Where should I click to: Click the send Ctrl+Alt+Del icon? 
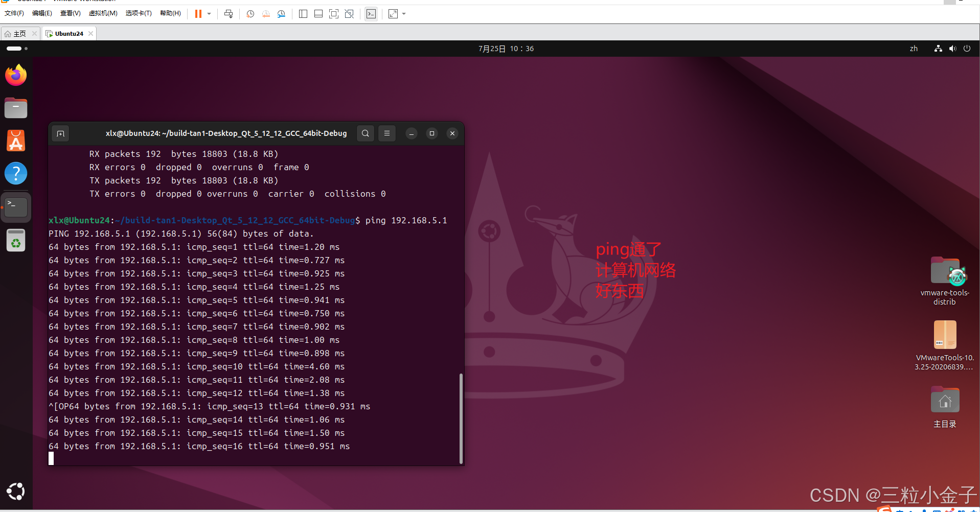point(229,14)
